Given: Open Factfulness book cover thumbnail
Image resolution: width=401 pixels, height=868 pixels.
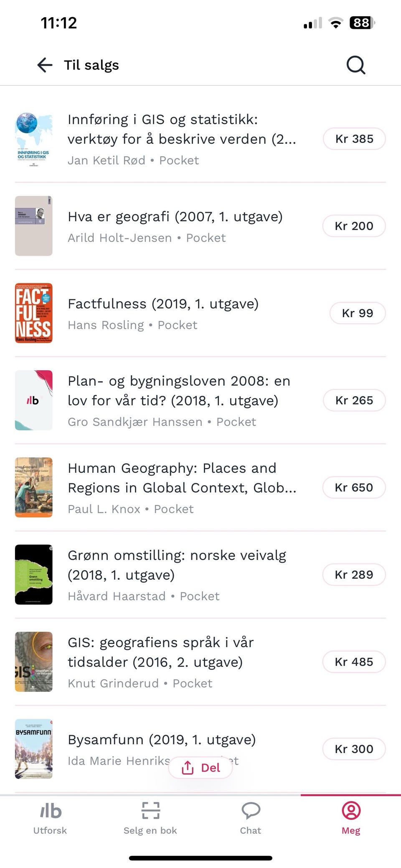Looking at the screenshot, I should coord(34,313).
